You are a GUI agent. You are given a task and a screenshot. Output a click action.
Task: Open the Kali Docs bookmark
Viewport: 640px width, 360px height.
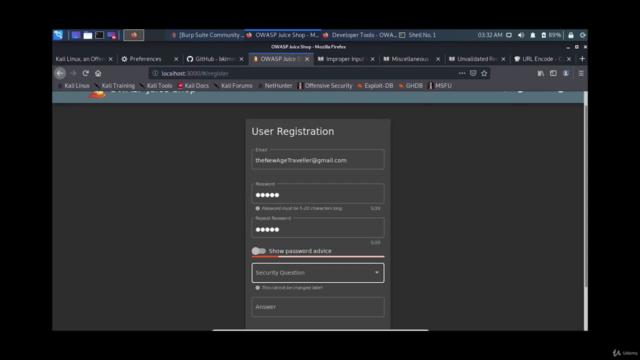tap(193, 86)
